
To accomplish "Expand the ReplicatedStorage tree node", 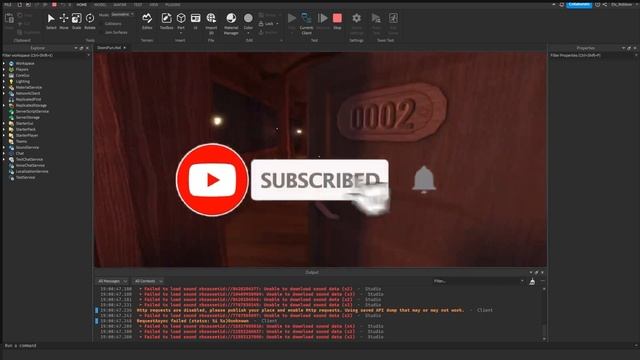I will tap(4, 105).
